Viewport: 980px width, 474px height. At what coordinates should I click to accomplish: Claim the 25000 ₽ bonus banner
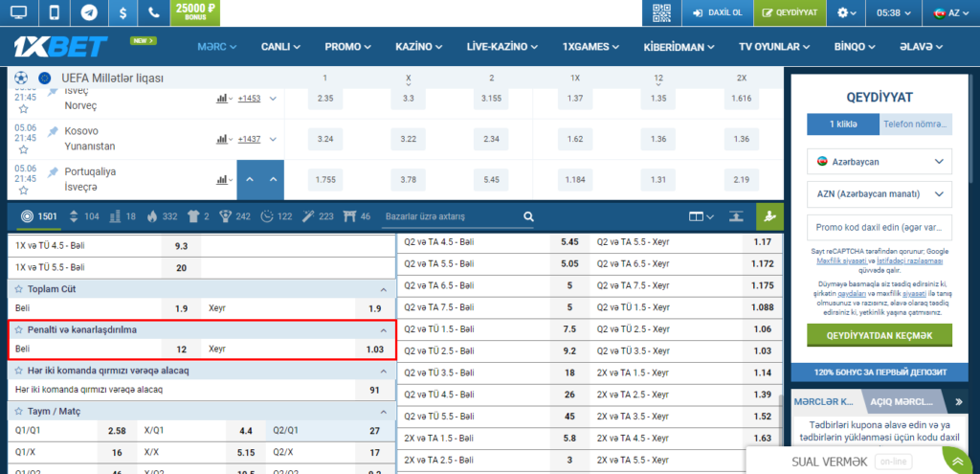tap(195, 12)
